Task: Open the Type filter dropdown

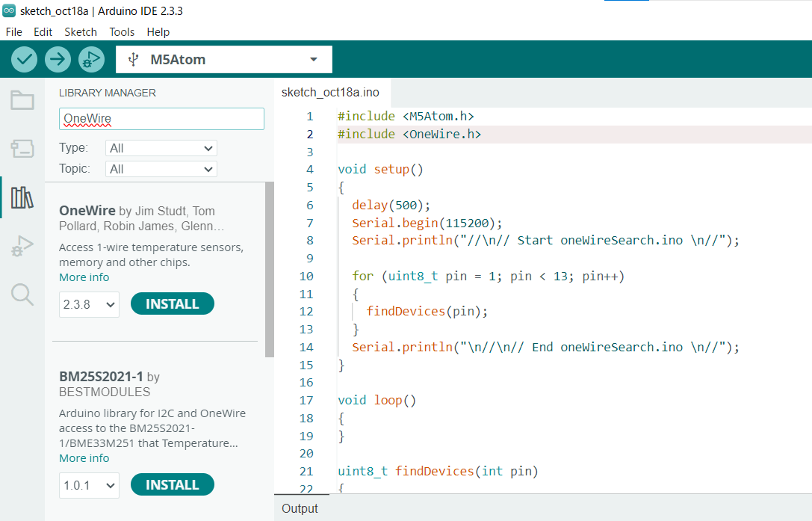Action: [x=161, y=148]
